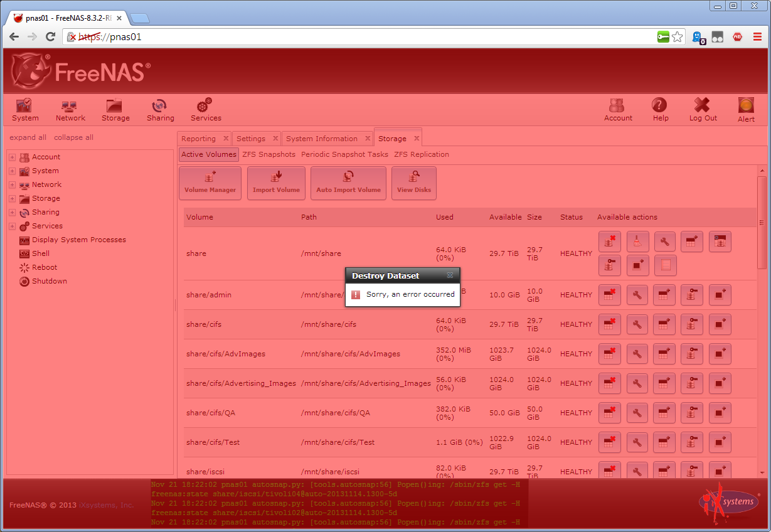
Task: View volume status for share
Action: coord(665,265)
